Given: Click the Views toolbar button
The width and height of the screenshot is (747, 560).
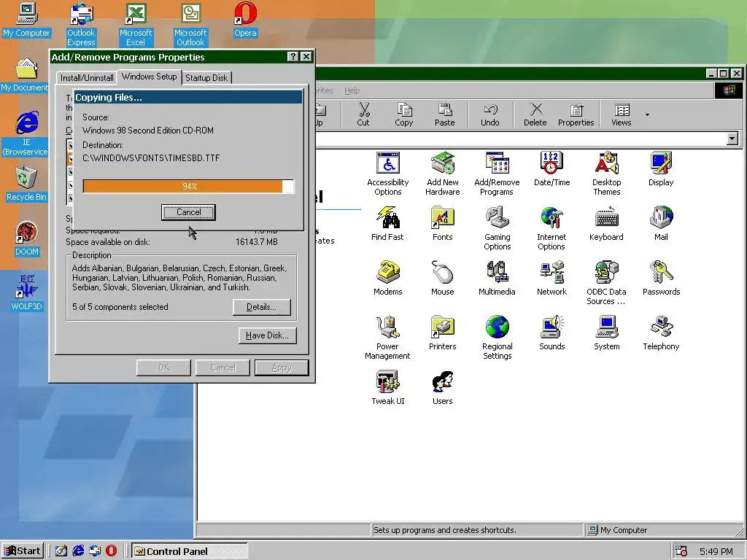Looking at the screenshot, I should click(x=622, y=114).
